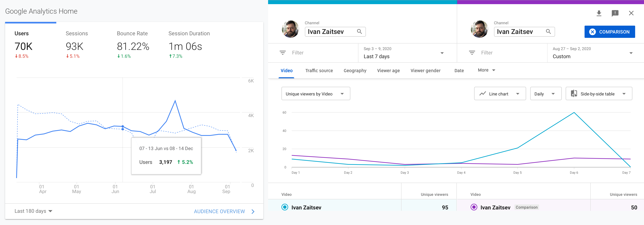The width and height of the screenshot is (644, 225).
Task: Switch to the Viewer gender tab
Action: (425, 70)
